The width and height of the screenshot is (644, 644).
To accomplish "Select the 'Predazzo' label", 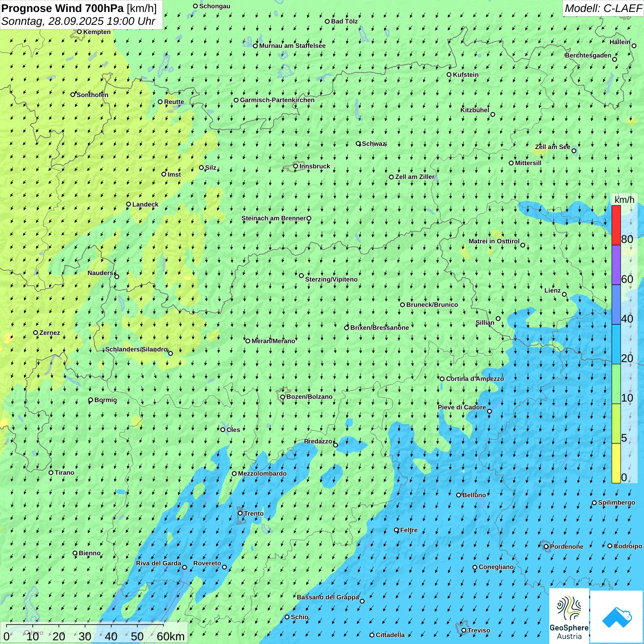I will tap(318, 441).
